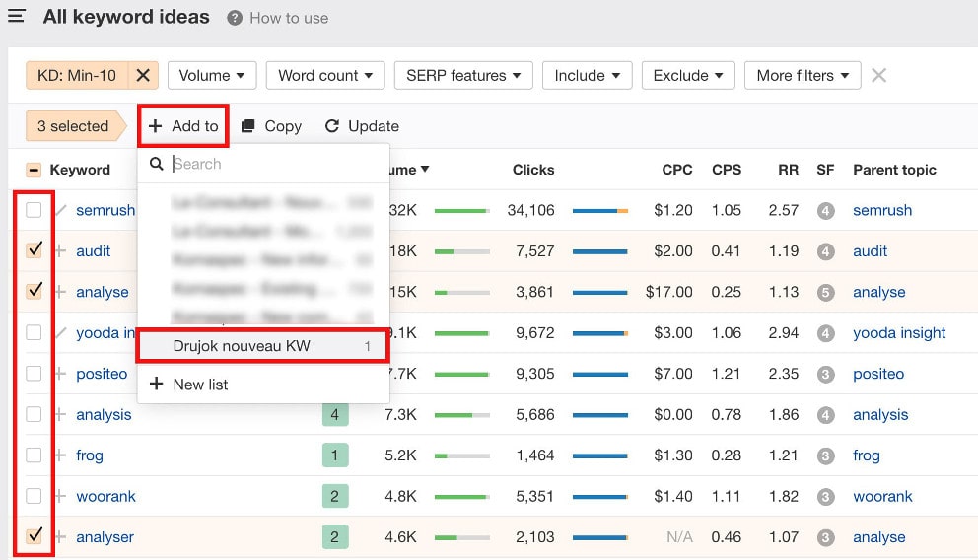Sort by the Volume column arrow

coord(425,169)
